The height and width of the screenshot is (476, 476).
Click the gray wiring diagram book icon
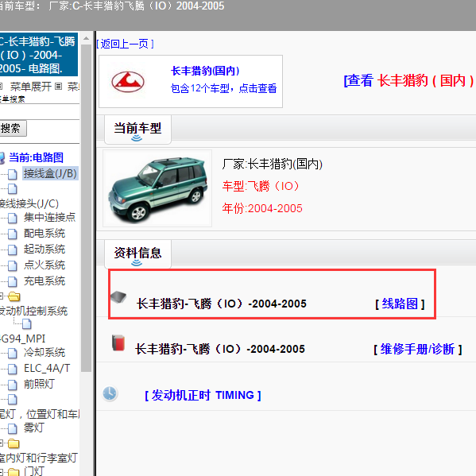click(x=118, y=297)
